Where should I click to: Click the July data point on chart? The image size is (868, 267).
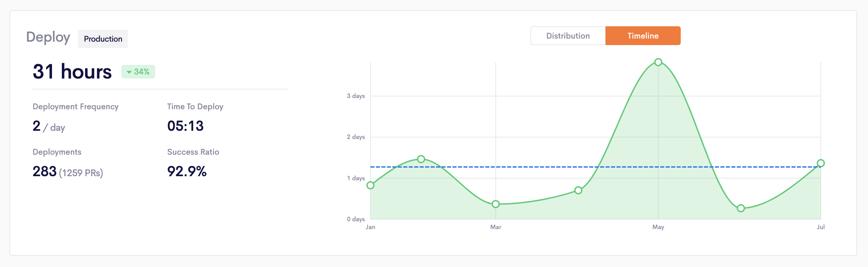point(820,163)
